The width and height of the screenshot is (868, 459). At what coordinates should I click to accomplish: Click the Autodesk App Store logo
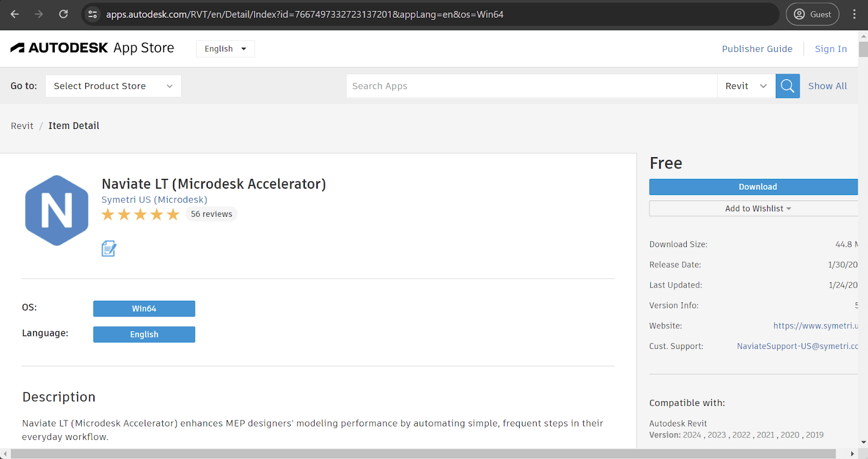tap(92, 48)
